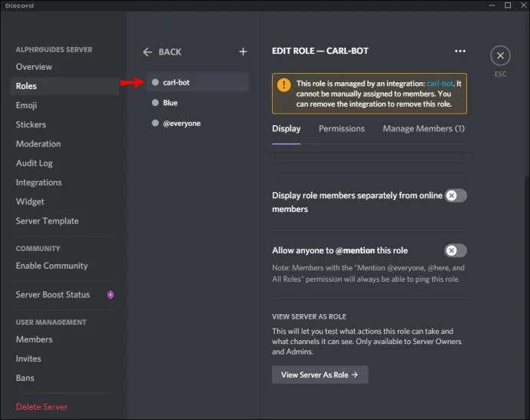Screen dimensions: 530x420
Task: Toggle Allow anyone to @mention this role
Action: pyautogui.click(x=455, y=250)
